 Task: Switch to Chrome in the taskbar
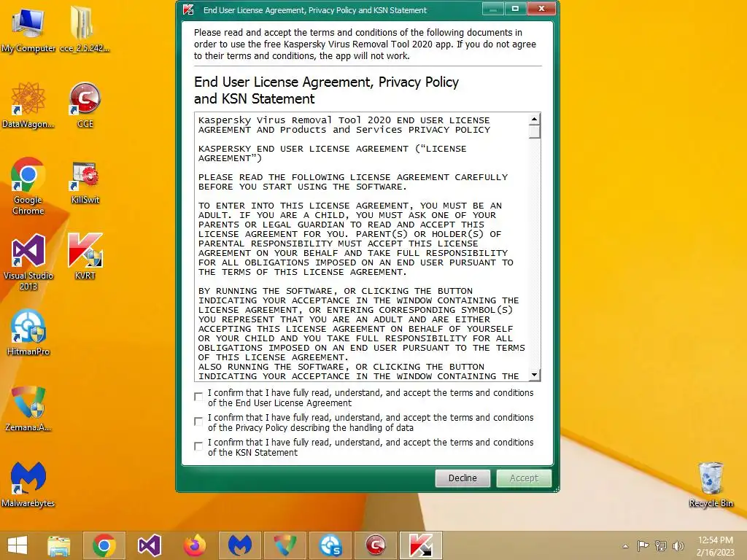coord(104,545)
